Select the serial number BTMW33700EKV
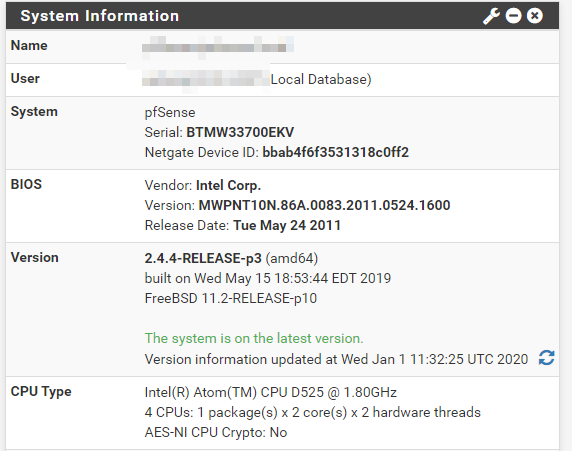Image resolution: width=572 pixels, height=451 pixels. (240, 132)
